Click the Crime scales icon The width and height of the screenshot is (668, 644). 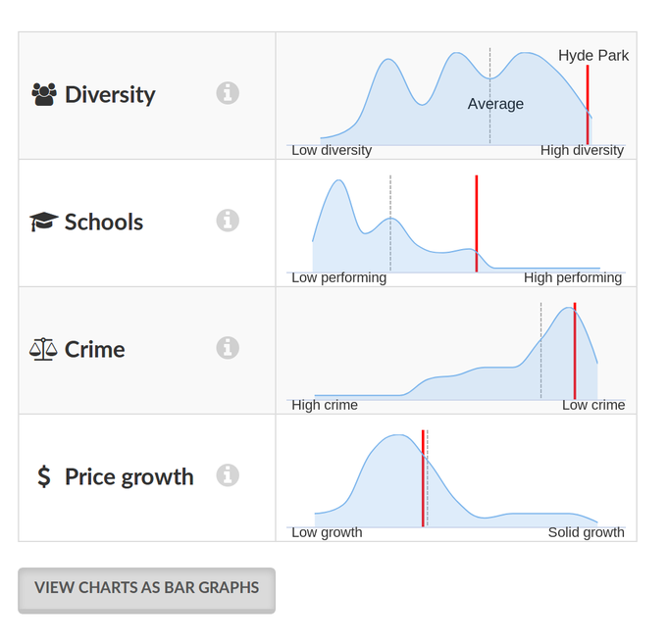(x=43, y=349)
